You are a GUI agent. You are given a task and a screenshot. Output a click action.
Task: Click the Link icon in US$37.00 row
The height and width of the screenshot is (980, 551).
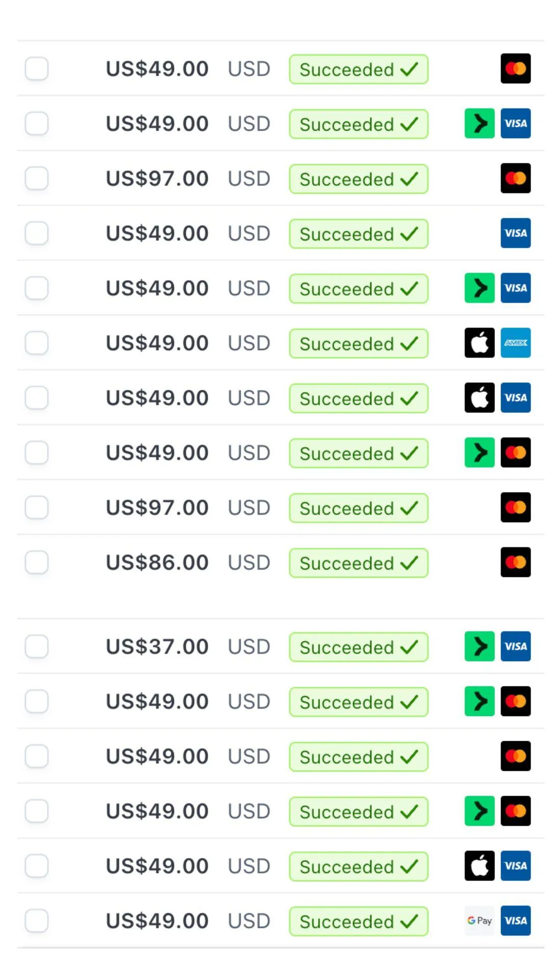pyautogui.click(x=480, y=647)
